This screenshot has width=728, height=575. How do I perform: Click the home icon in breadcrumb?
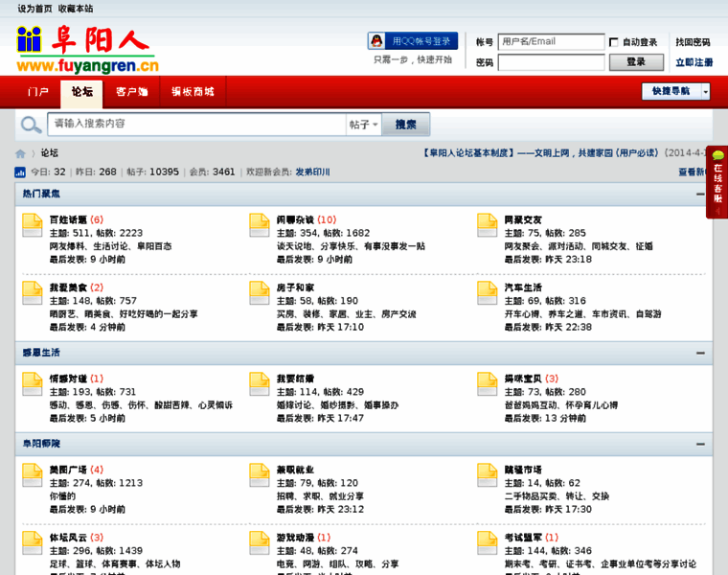[20, 153]
